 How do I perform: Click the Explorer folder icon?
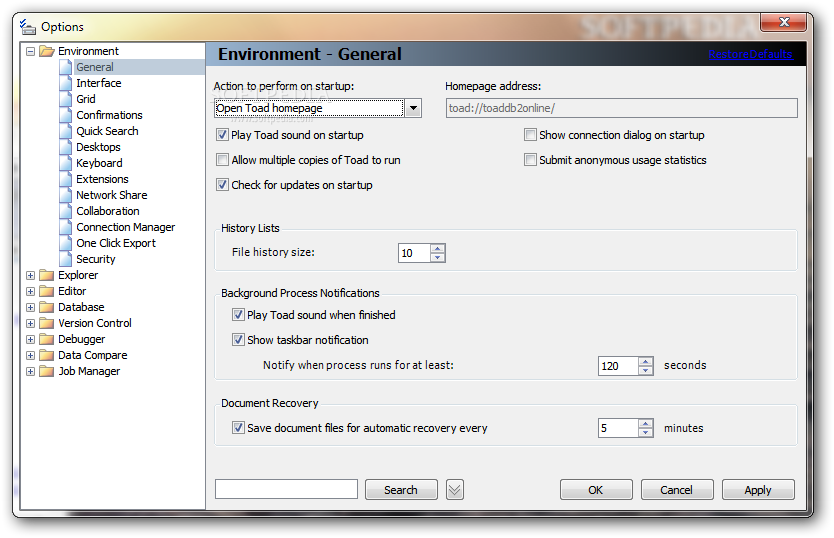47,275
